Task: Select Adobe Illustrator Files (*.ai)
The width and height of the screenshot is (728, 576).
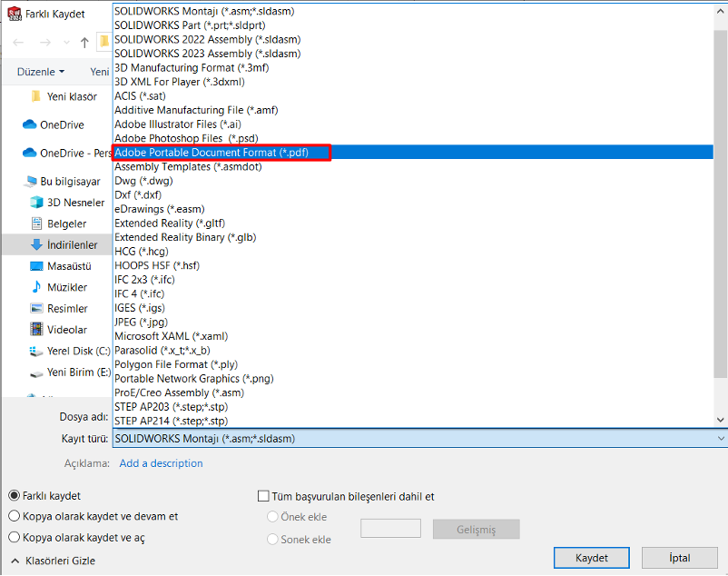Action: coord(413,124)
